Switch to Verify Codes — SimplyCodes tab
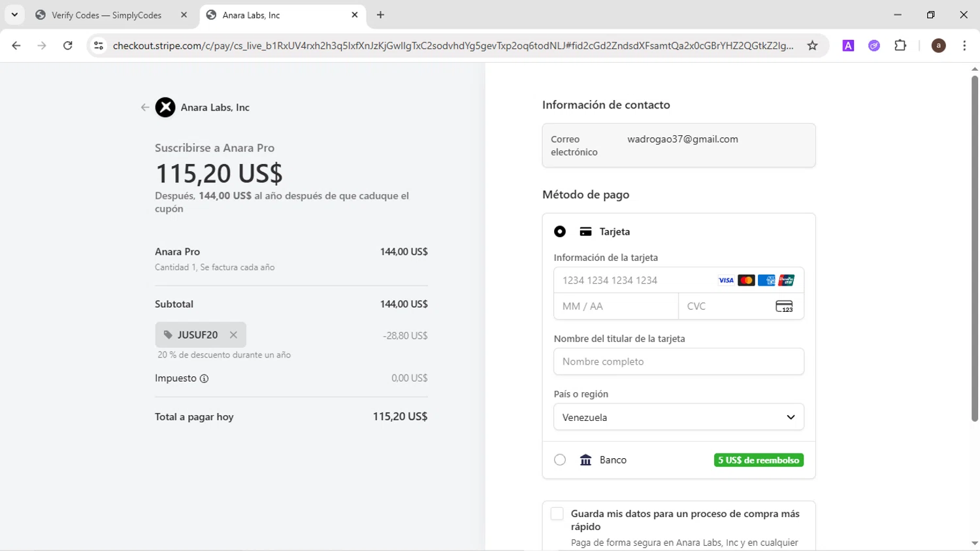The height and width of the screenshot is (551, 980). tap(111, 15)
